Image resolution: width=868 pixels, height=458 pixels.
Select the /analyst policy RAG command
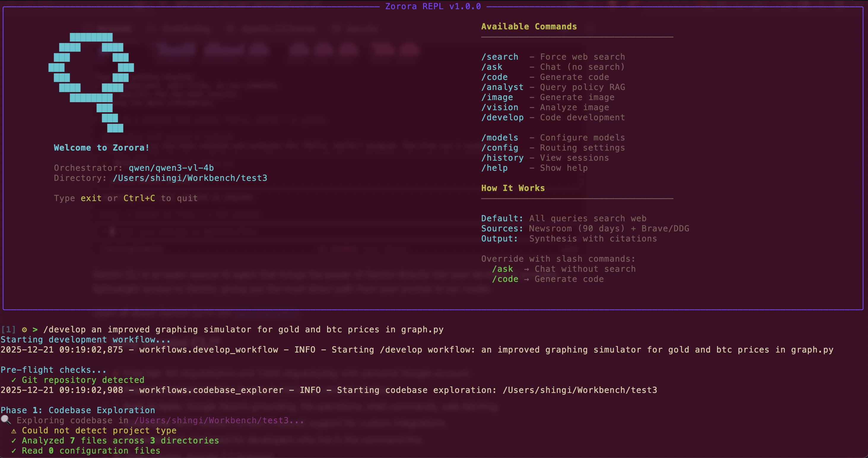(x=503, y=87)
